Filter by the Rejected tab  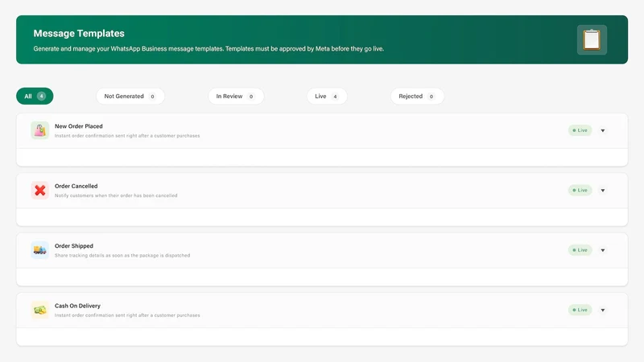(417, 96)
